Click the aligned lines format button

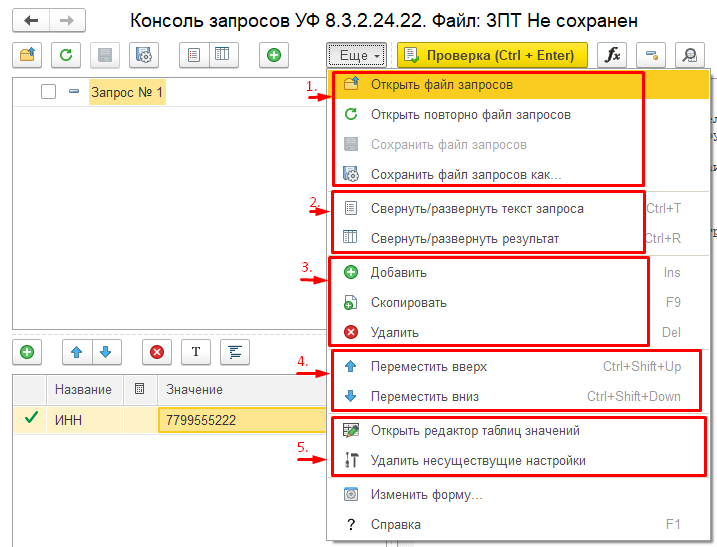coord(235,352)
